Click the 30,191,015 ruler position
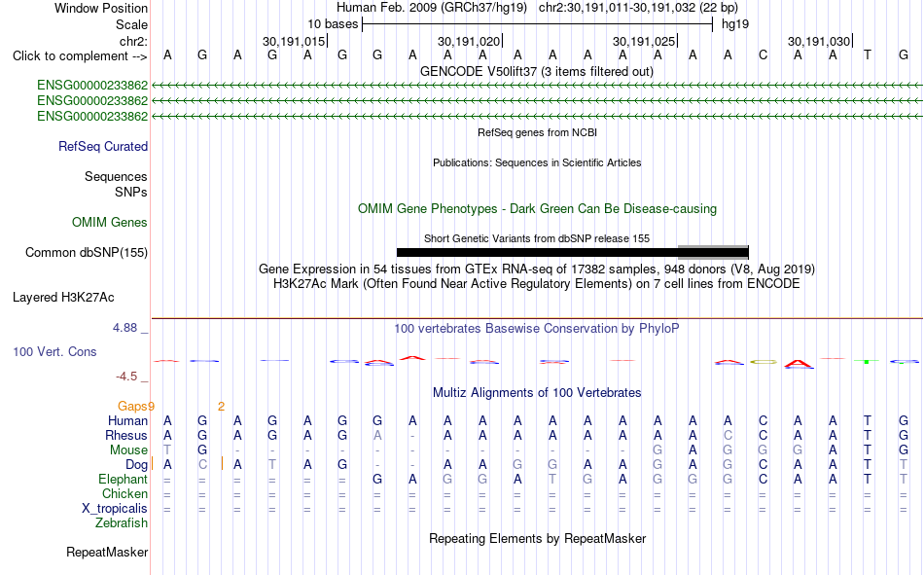 pos(294,41)
